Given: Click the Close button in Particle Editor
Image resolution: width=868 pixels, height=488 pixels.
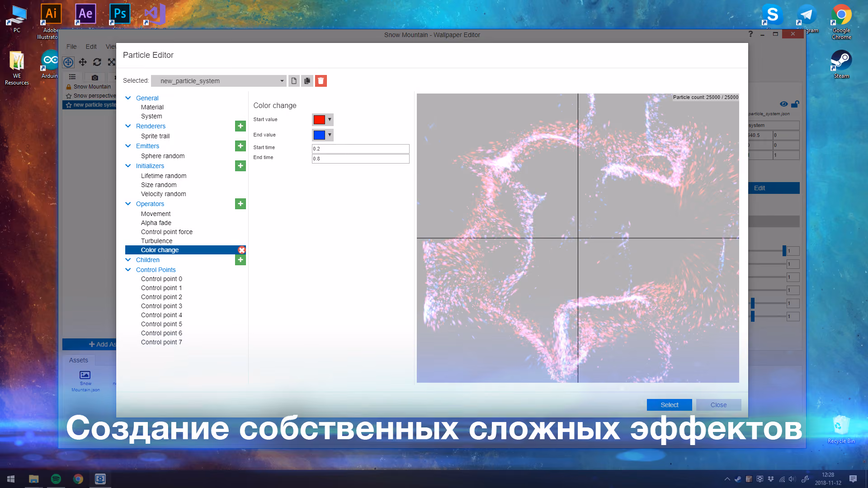Looking at the screenshot, I should click(x=719, y=405).
